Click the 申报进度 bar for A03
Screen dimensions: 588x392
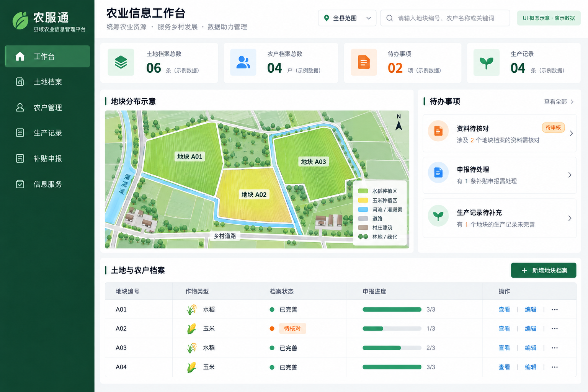pos(392,348)
